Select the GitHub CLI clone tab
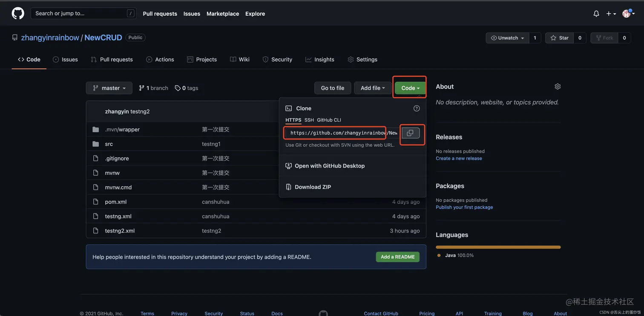 [x=329, y=120]
